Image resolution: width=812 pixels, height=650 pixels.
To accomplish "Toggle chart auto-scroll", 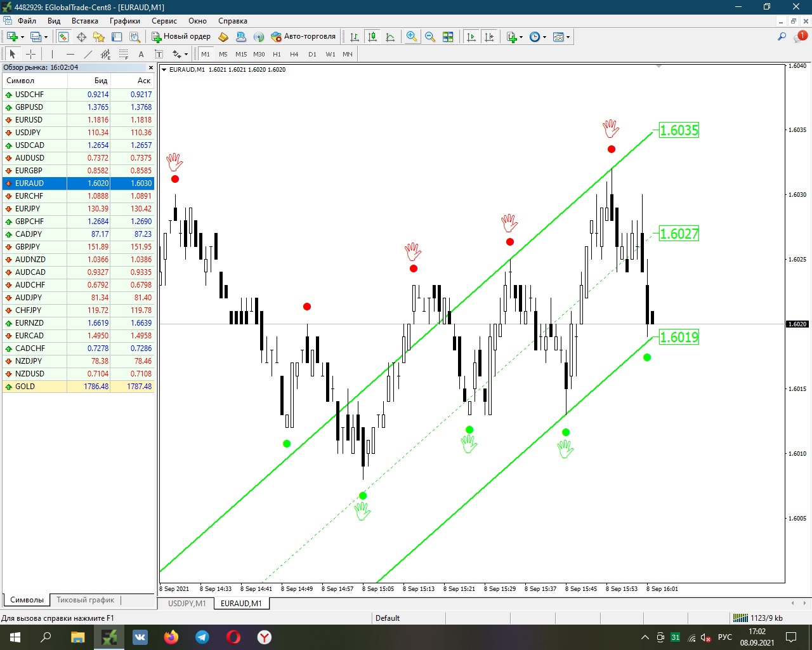I will (471, 37).
